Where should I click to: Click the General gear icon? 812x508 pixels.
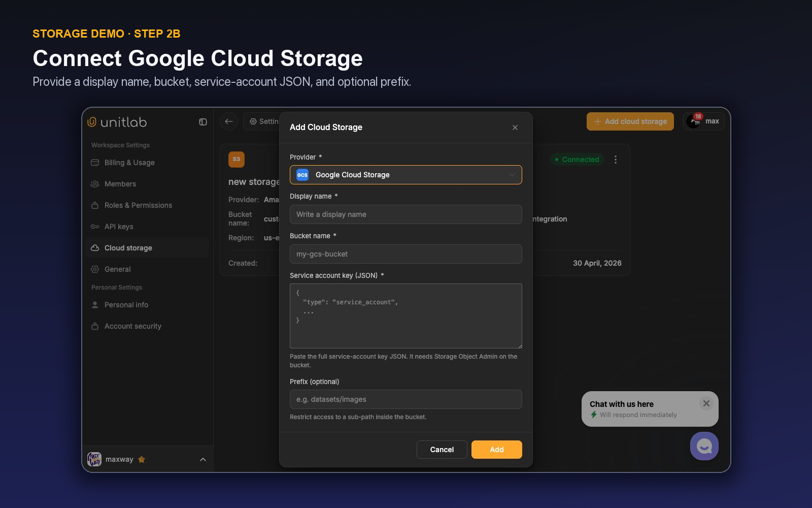tap(95, 269)
